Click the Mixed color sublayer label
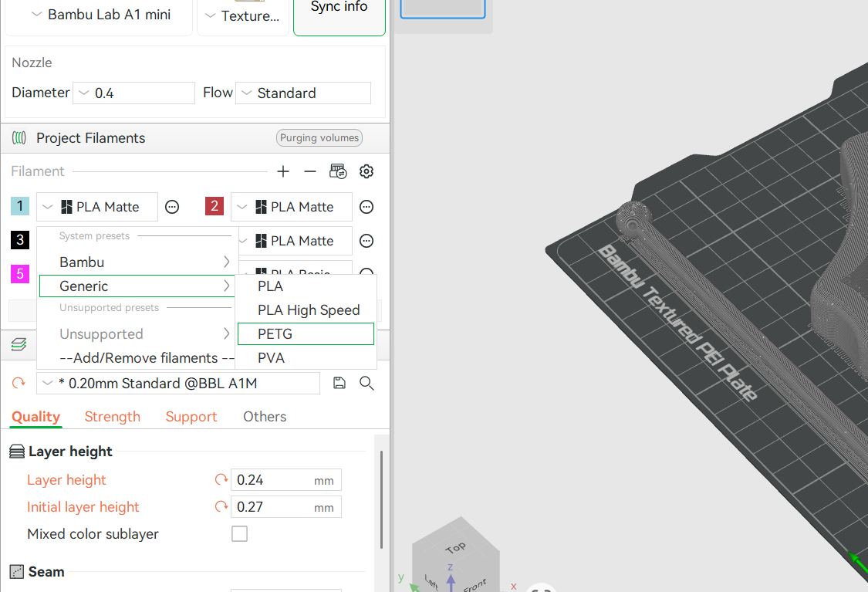Viewport: 868px width, 592px height. point(93,534)
